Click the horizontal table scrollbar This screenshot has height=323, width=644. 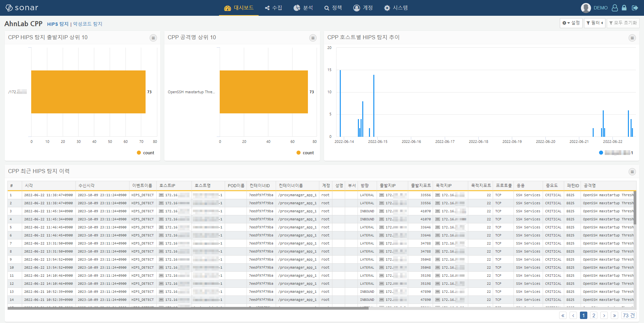(x=188, y=308)
